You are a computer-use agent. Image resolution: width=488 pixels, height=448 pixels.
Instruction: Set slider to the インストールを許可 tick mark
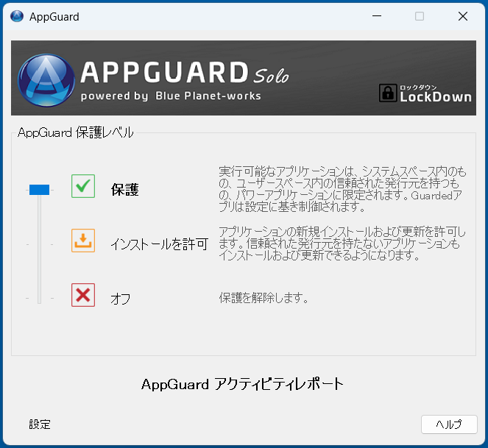tap(39, 243)
